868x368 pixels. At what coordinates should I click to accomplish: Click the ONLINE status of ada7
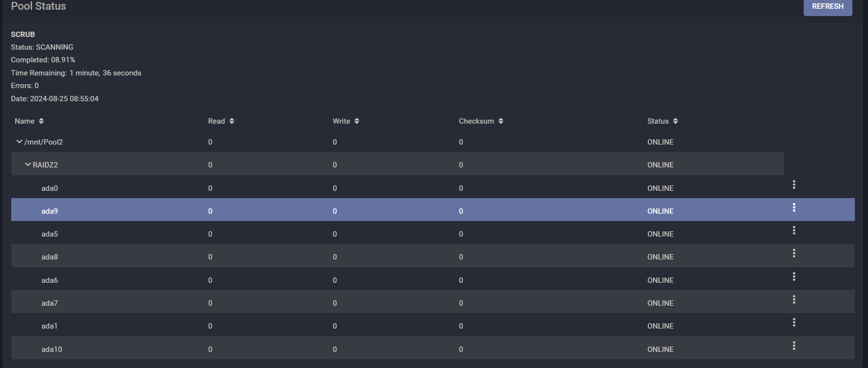coord(660,303)
